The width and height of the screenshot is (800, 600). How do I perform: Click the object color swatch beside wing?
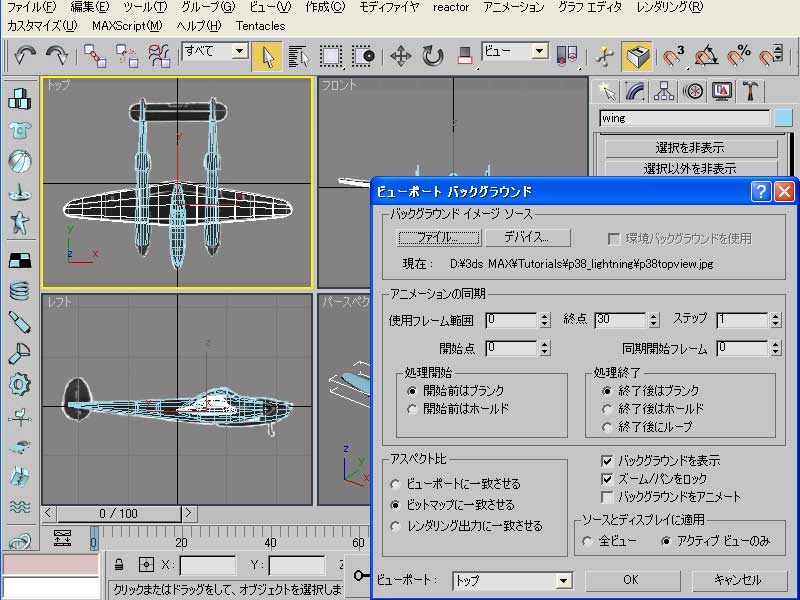coord(783,119)
